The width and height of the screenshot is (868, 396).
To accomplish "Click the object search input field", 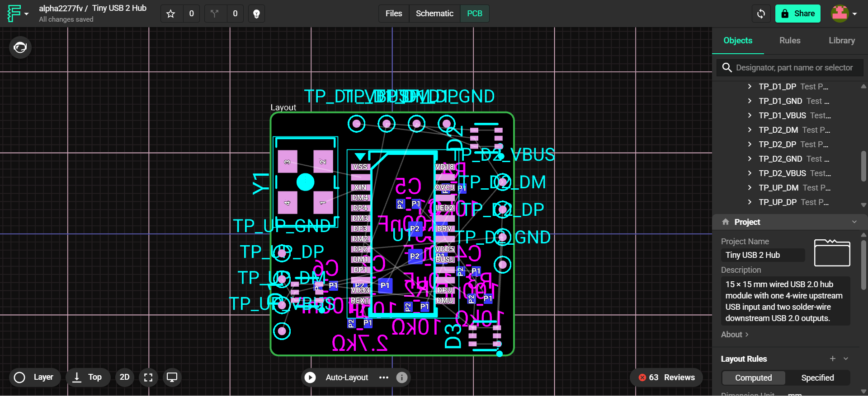I will 790,68.
